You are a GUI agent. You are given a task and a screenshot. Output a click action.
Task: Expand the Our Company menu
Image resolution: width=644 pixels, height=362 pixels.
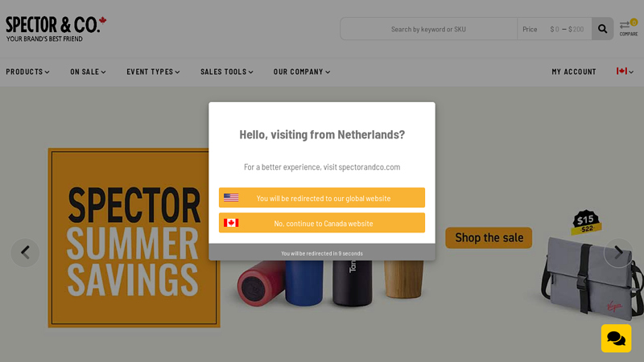(x=302, y=72)
